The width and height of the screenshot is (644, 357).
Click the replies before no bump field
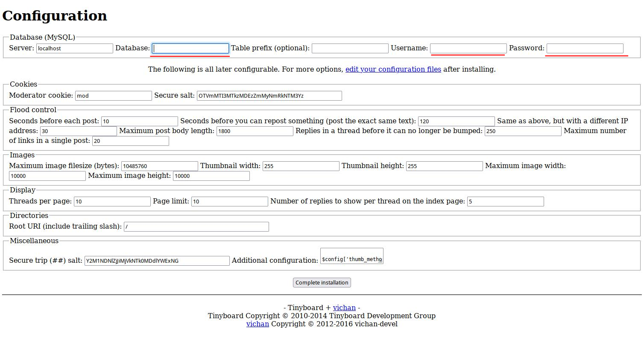pyautogui.click(x=523, y=131)
